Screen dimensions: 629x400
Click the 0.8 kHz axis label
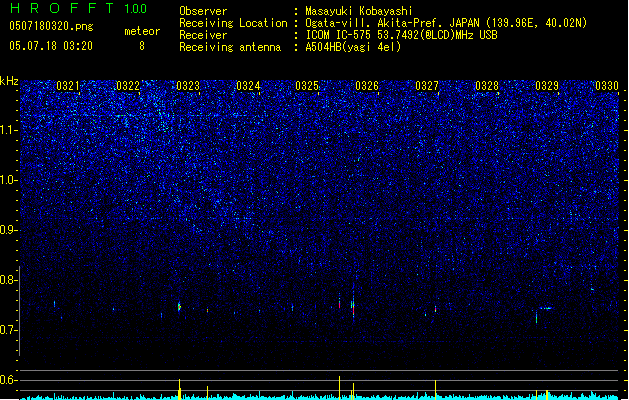8,280
